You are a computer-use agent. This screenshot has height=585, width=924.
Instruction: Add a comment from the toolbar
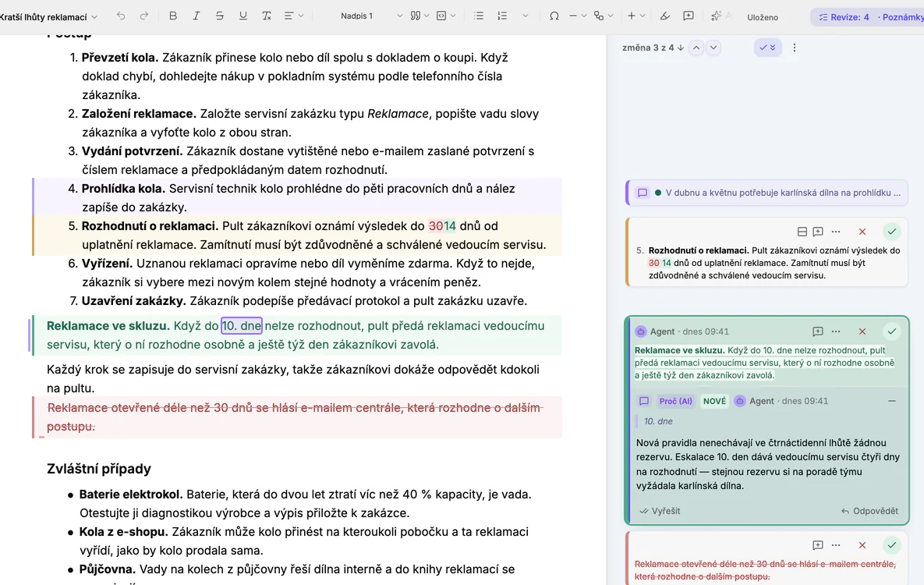tap(689, 16)
